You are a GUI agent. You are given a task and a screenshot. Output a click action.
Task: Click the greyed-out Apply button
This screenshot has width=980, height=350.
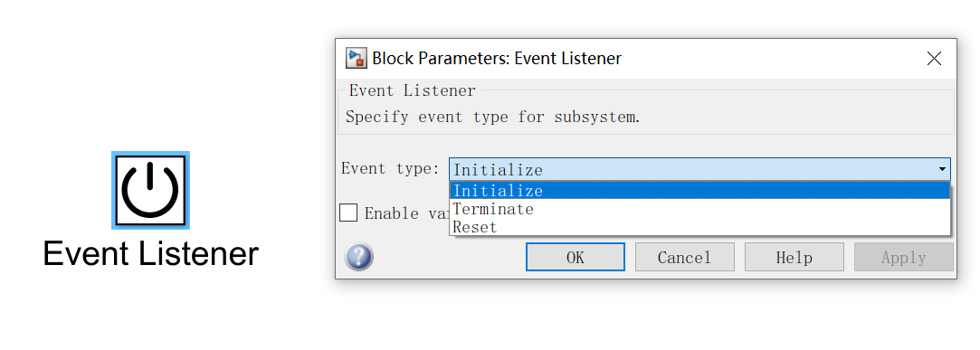904,257
